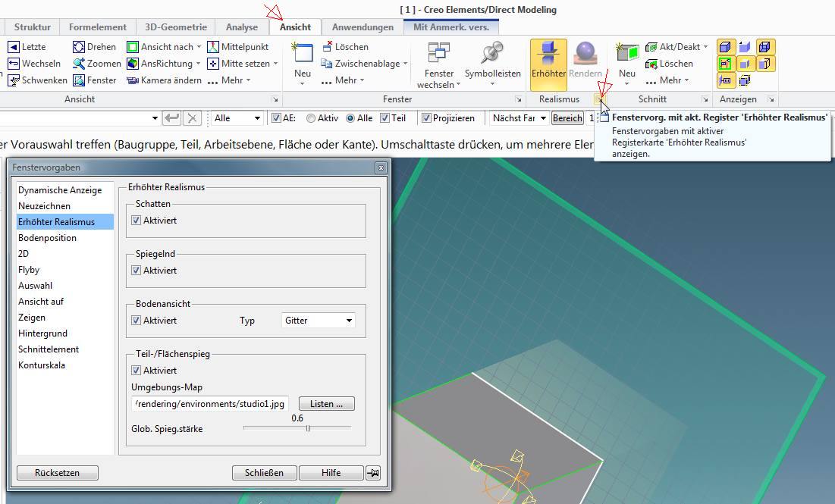Select Bodenposition in the Fenstervorgaben list
This screenshot has height=504, width=835.
pyautogui.click(x=65, y=238)
